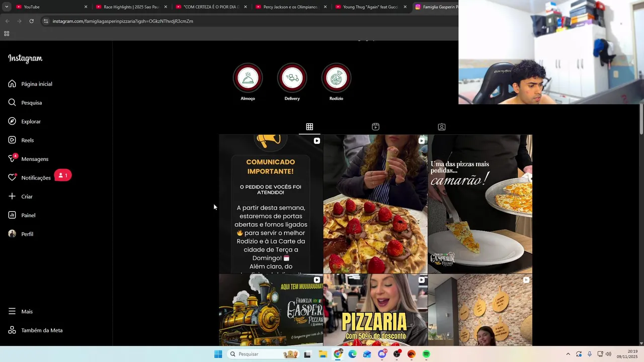Open Mensagens in the sidebar
644x362 pixels.
tap(29, 159)
